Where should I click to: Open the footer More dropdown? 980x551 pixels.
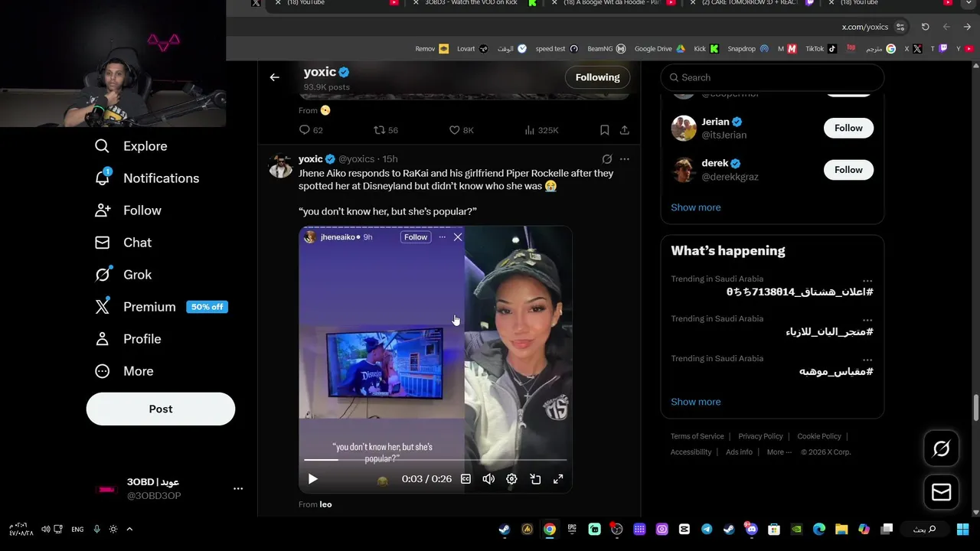pos(779,452)
